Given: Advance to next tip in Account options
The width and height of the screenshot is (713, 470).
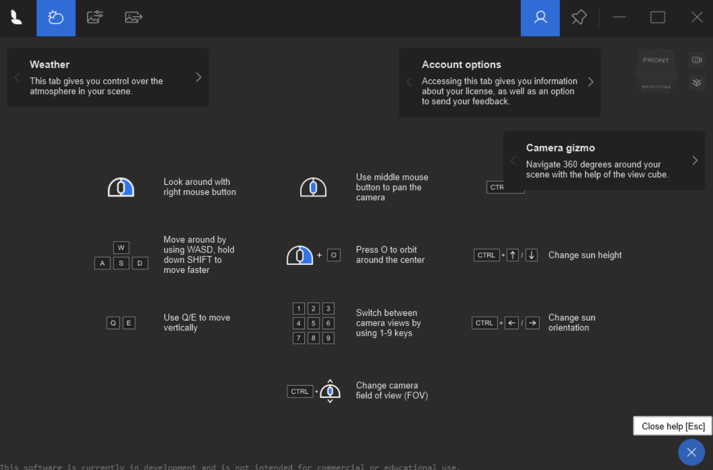Looking at the screenshot, I should [x=591, y=82].
